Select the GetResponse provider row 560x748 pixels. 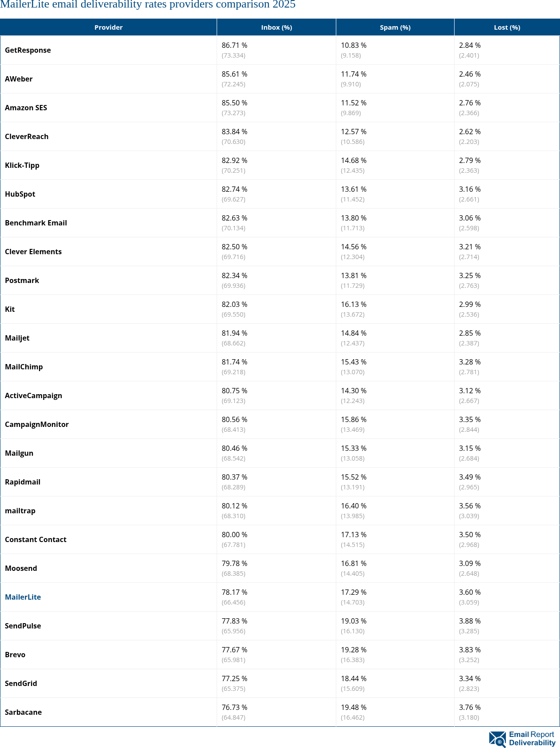click(x=28, y=50)
